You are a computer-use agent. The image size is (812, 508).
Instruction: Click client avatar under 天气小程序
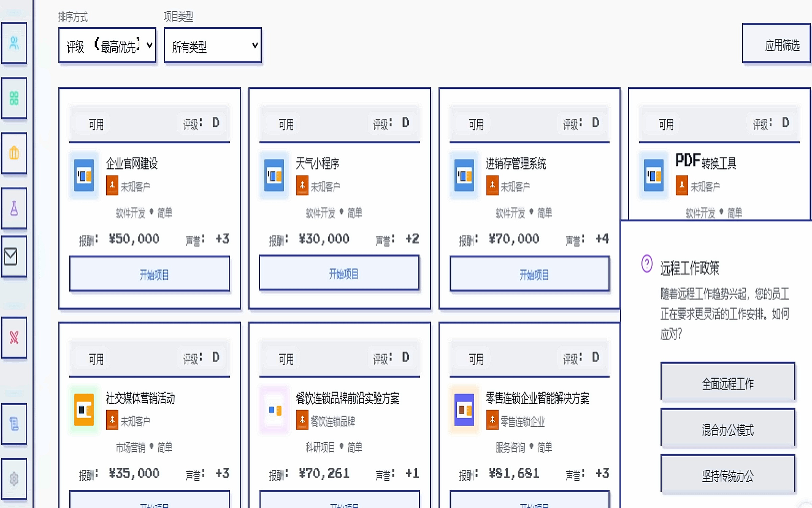coord(302,185)
